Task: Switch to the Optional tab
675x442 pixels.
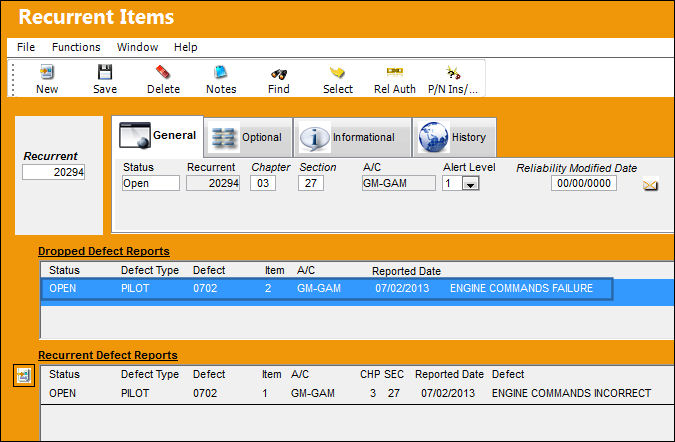Action: (248, 137)
